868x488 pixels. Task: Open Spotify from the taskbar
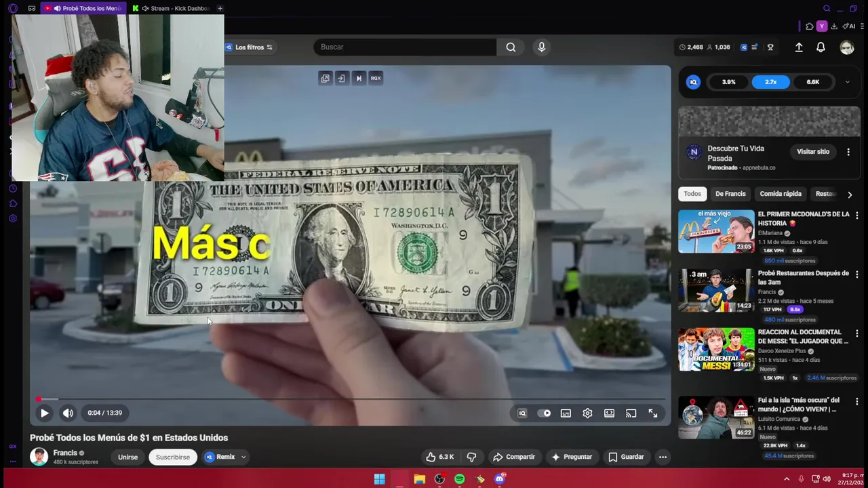[459, 479]
